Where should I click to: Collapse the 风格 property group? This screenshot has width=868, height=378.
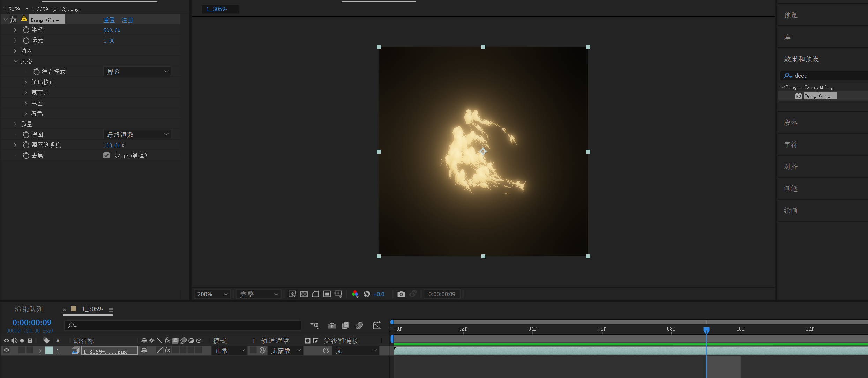click(x=16, y=61)
